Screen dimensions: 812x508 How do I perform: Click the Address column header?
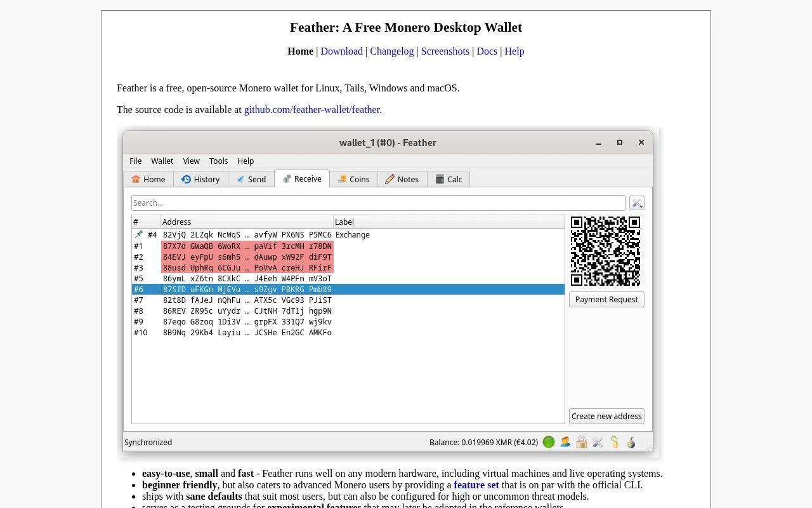247,222
